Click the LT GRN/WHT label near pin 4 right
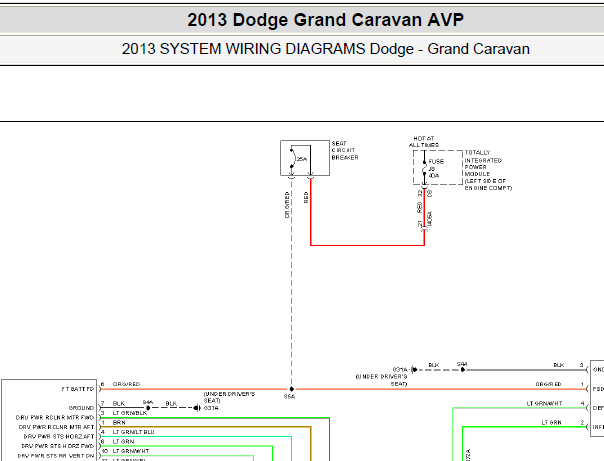The image size is (604, 461). pyautogui.click(x=545, y=404)
